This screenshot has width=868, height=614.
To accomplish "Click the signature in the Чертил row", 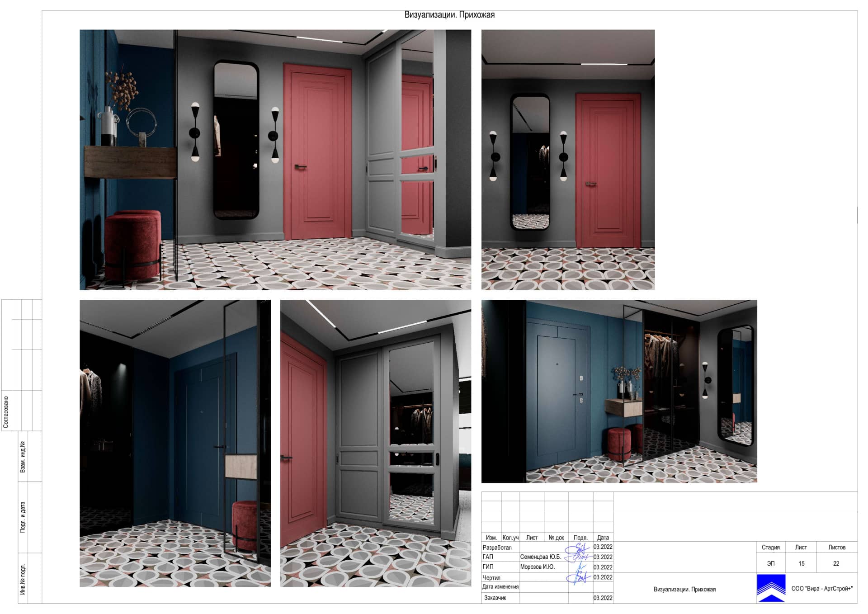I will (x=578, y=577).
